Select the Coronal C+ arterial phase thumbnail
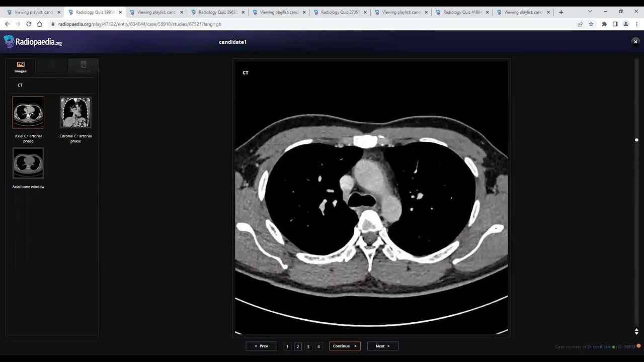This screenshot has height=362, width=644. (x=75, y=112)
